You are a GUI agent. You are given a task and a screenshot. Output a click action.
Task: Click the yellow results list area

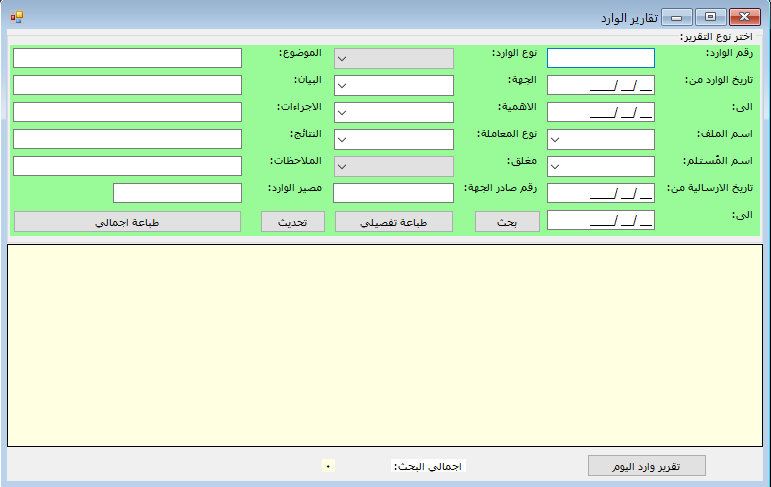point(385,346)
